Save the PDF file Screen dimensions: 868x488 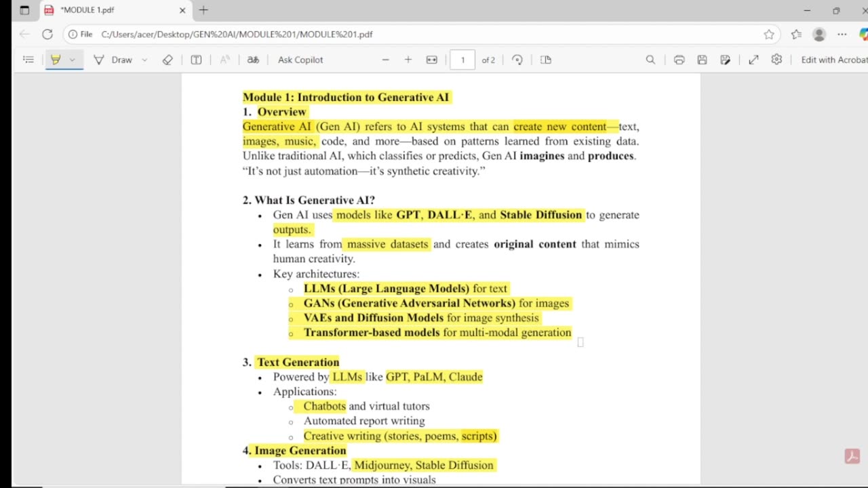tap(702, 60)
